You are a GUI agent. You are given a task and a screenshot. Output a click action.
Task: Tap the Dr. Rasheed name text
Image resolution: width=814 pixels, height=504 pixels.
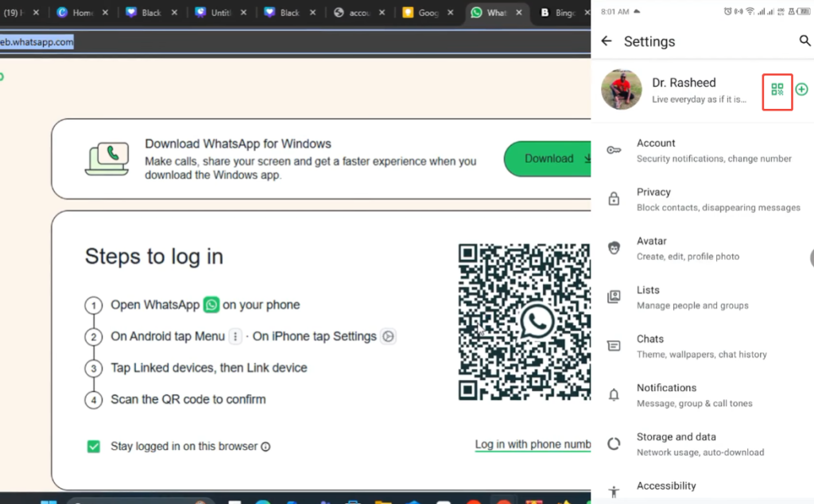tap(684, 83)
